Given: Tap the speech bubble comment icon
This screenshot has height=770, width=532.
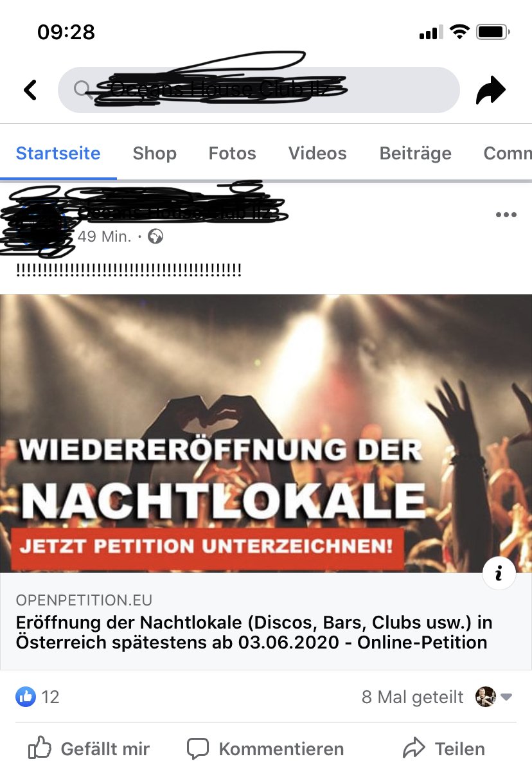Looking at the screenshot, I should click(198, 749).
